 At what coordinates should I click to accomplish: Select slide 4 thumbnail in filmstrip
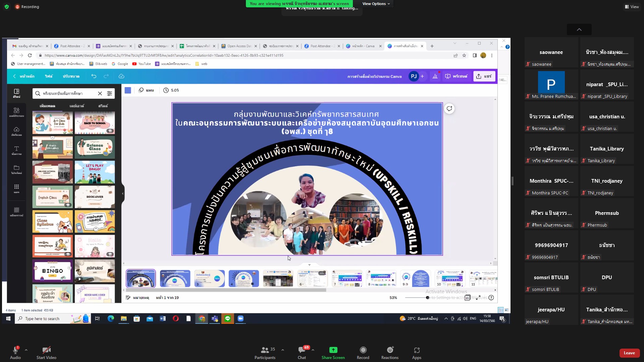[244, 278]
